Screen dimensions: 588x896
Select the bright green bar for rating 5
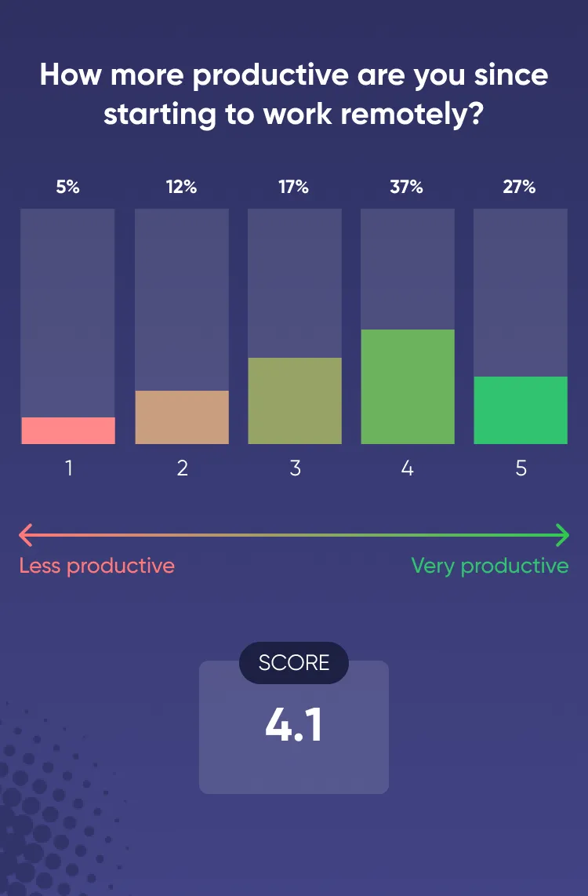coord(521,410)
